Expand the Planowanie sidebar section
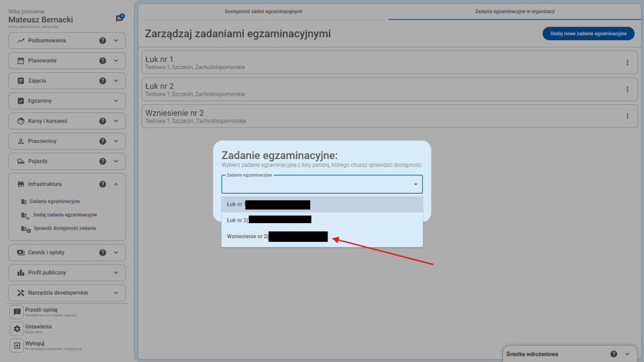This screenshot has height=362, width=644. (116, 61)
